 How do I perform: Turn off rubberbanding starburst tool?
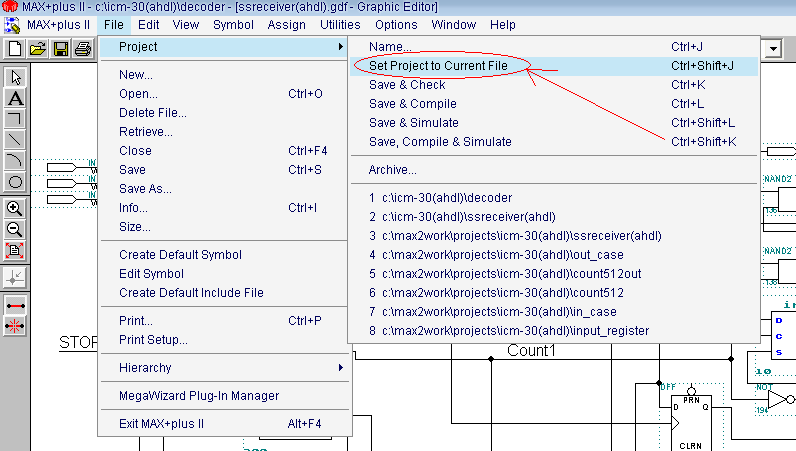click(x=15, y=326)
